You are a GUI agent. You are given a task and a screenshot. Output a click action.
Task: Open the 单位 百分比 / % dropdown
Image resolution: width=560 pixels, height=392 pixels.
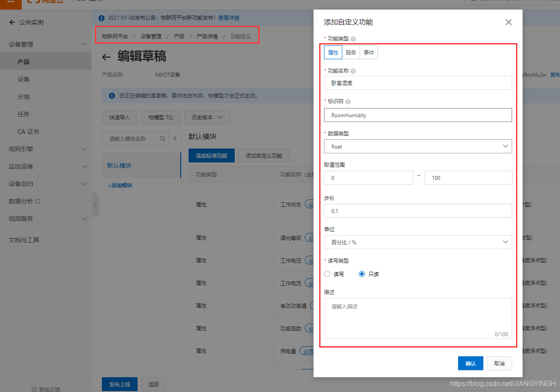tap(418, 242)
